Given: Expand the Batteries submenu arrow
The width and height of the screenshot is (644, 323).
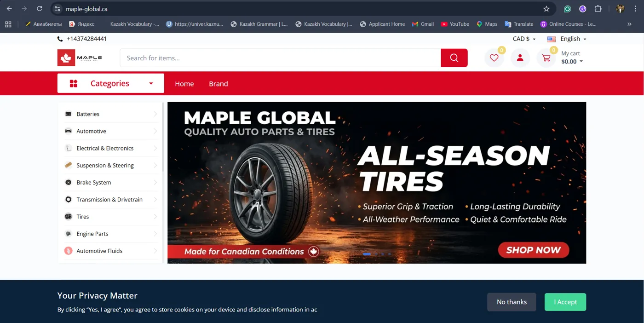Looking at the screenshot, I should point(155,114).
